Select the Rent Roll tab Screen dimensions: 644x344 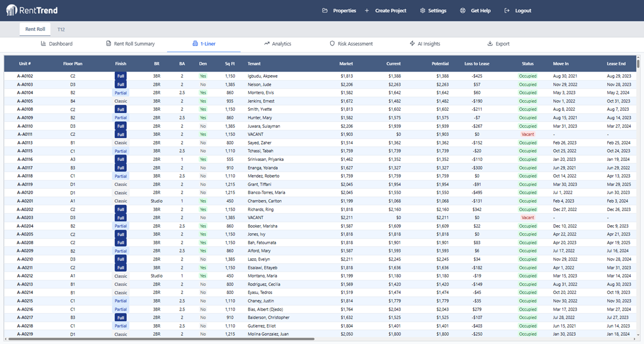coord(34,29)
